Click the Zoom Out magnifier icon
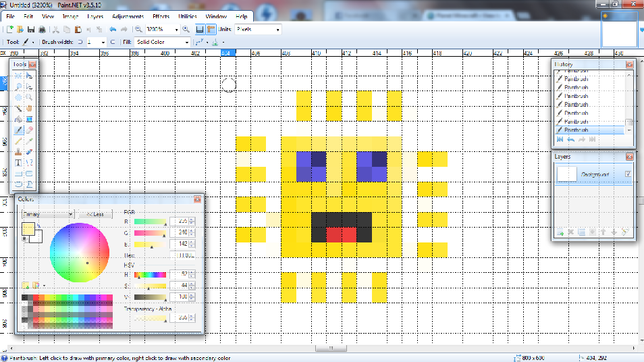644x362 pixels. pyautogui.click(x=139, y=29)
